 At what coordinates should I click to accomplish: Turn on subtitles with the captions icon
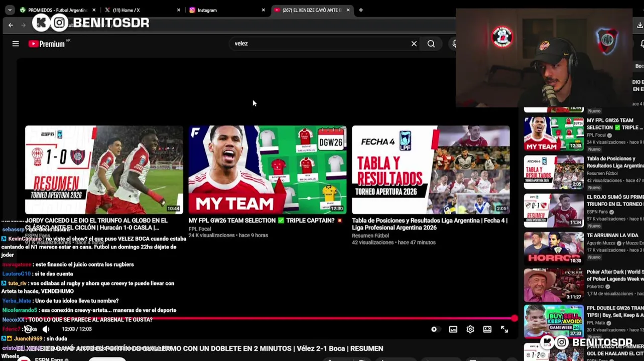[x=453, y=329]
